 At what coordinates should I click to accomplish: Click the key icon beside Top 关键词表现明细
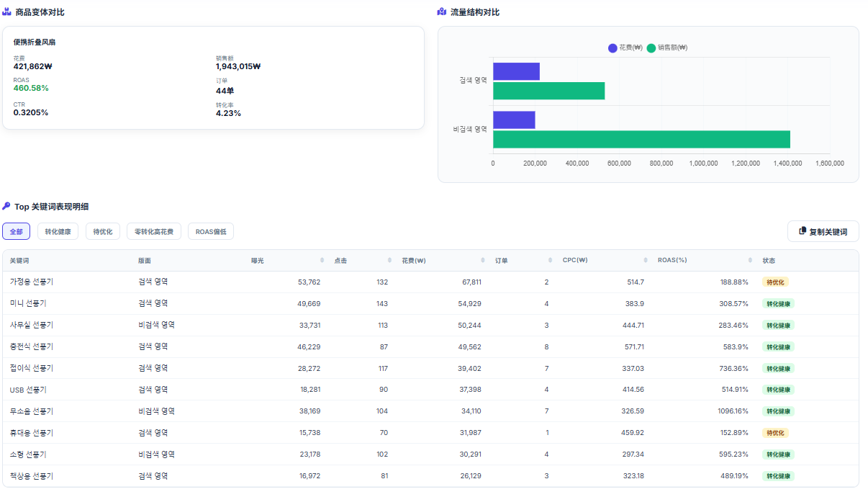pyautogui.click(x=6, y=206)
